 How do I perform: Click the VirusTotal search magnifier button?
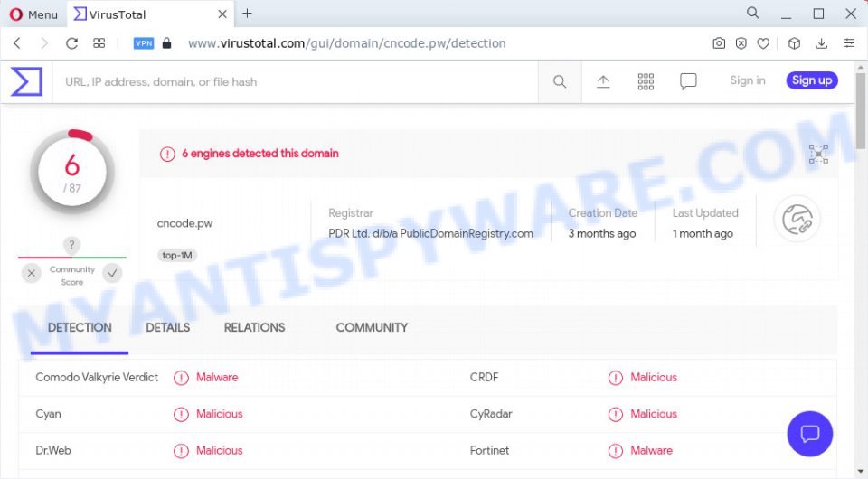[x=560, y=82]
